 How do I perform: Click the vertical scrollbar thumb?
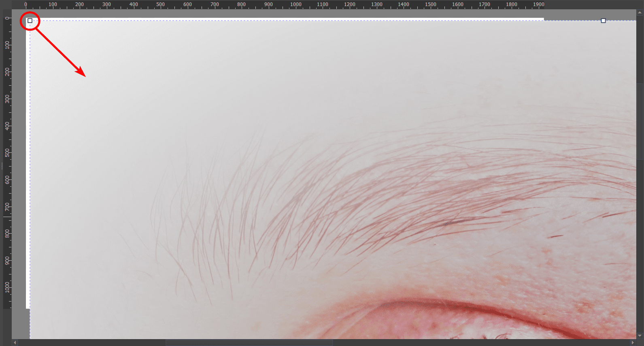(x=640, y=121)
